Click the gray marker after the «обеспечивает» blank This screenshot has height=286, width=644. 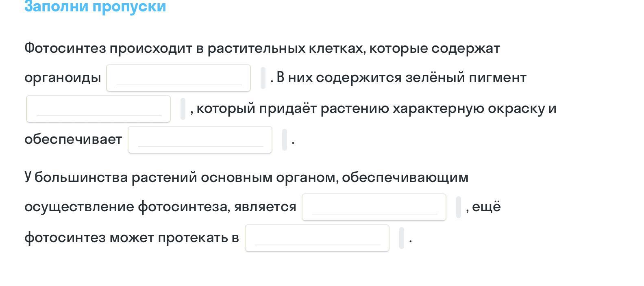point(285,140)
